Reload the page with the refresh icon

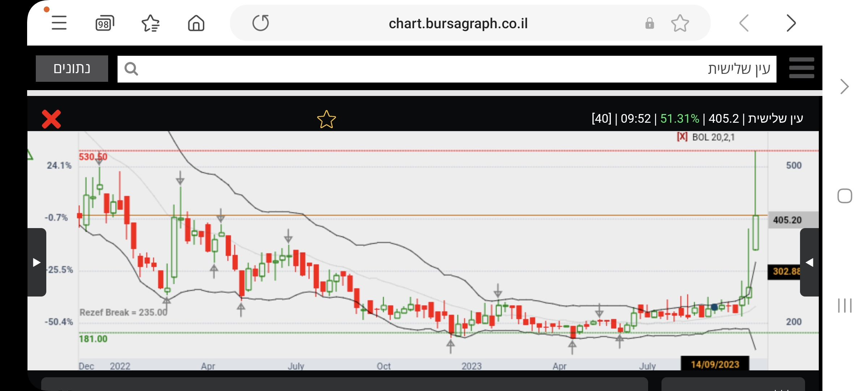[x=260, y=23]
